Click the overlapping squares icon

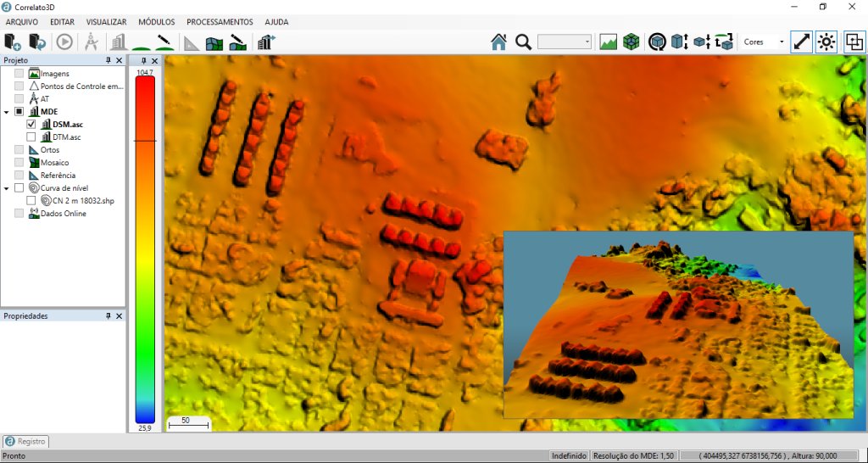coord(854,42)
